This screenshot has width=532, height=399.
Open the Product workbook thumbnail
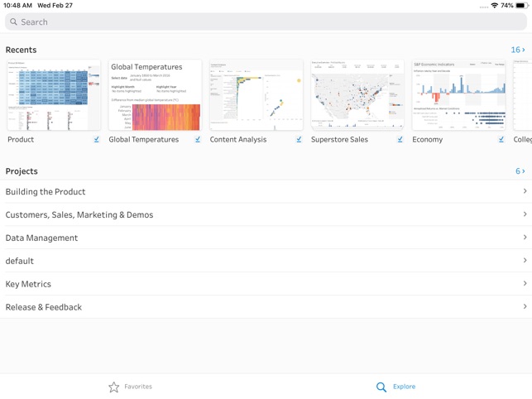(x=54, y=95)
